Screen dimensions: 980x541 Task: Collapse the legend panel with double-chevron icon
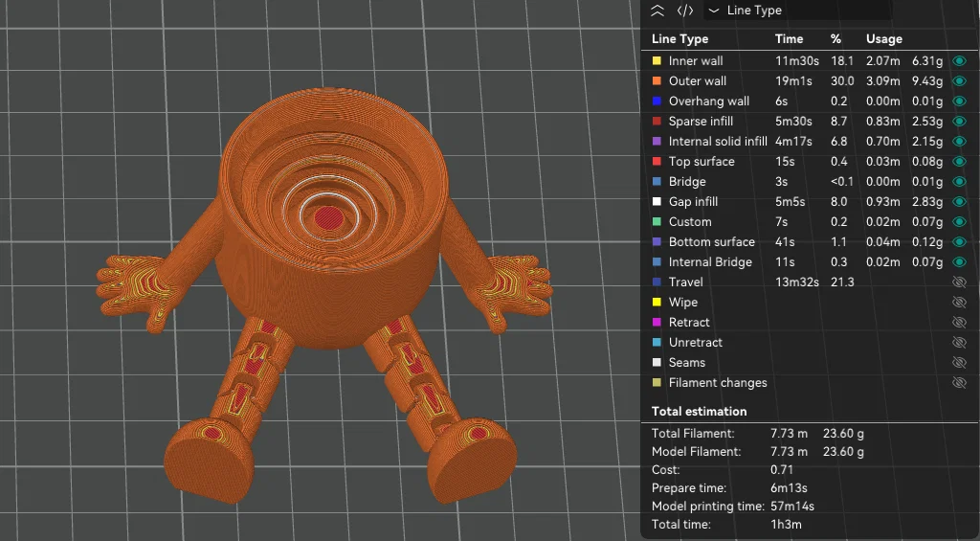[657, 11]
